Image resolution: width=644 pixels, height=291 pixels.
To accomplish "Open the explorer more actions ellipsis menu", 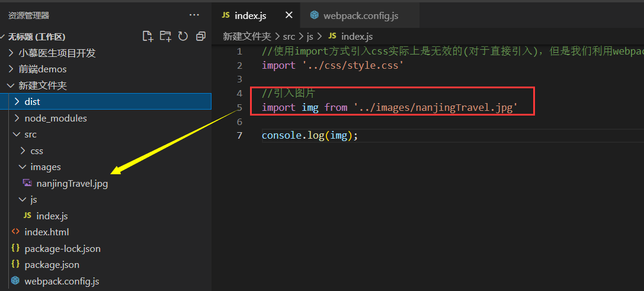I will (194, 15).
